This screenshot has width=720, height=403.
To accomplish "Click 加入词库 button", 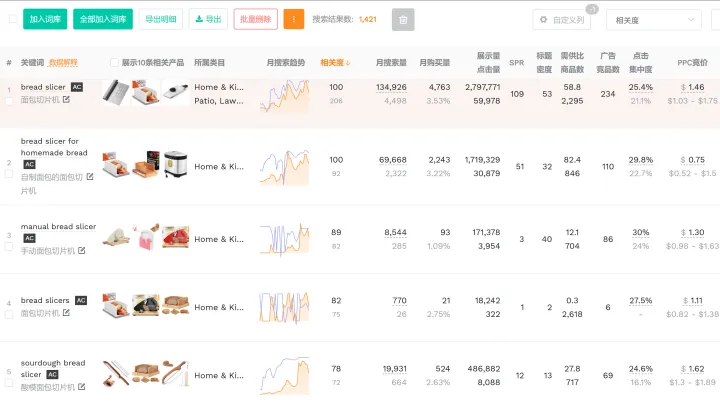I will (45, 19).
